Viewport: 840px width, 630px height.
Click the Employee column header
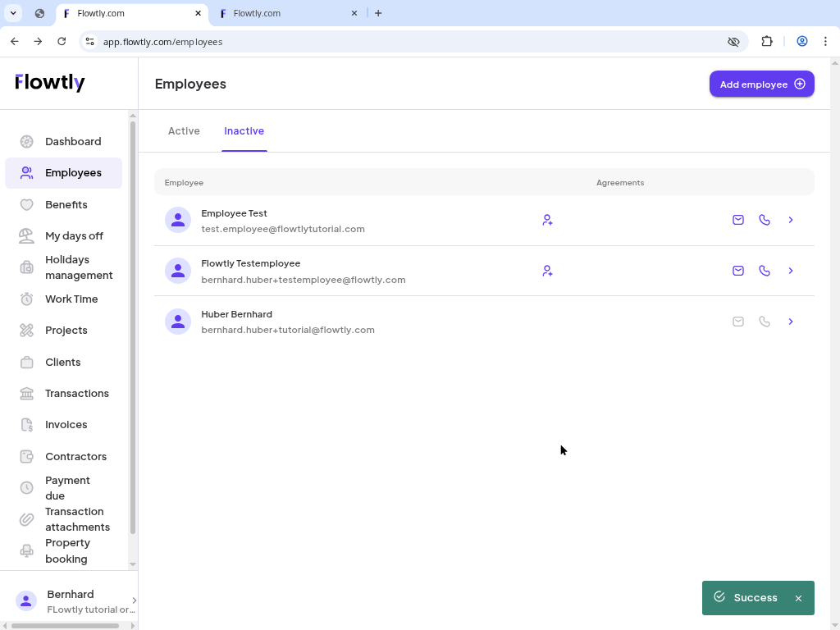pyautogui.click(x=184, y=182)
